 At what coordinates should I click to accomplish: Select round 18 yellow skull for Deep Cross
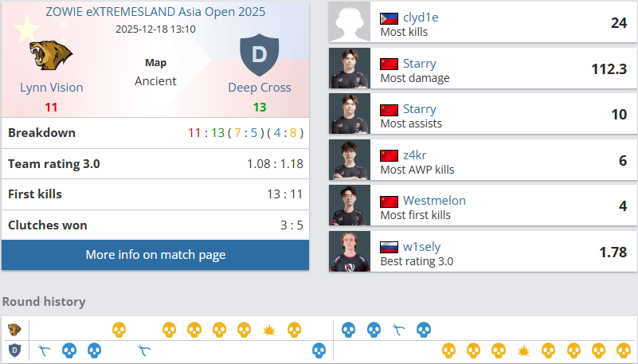474,350
